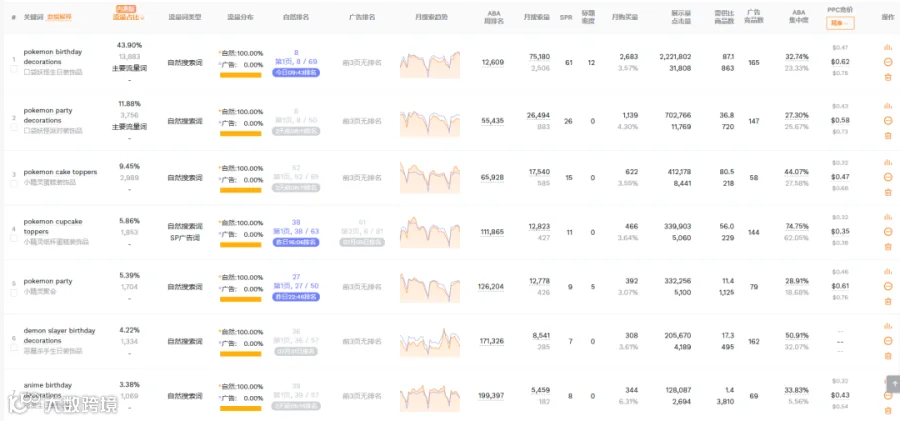The width and height of the screenshot is (900, 421).
Task: Open the PPC竞价 dropdown in header
Action: pyautogui.click(x=840, y=23)
